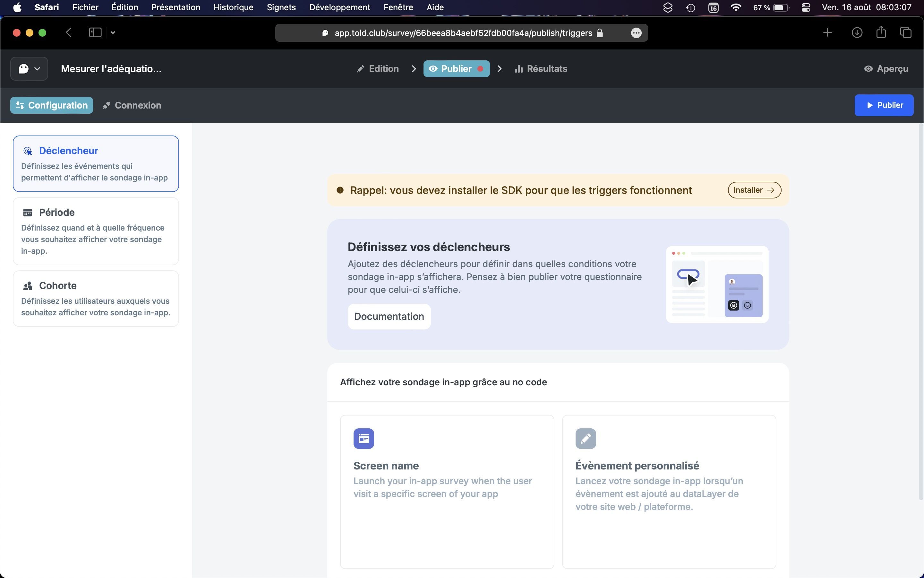
Task: Open the Apple menu
Action: [x=17, y=7]
